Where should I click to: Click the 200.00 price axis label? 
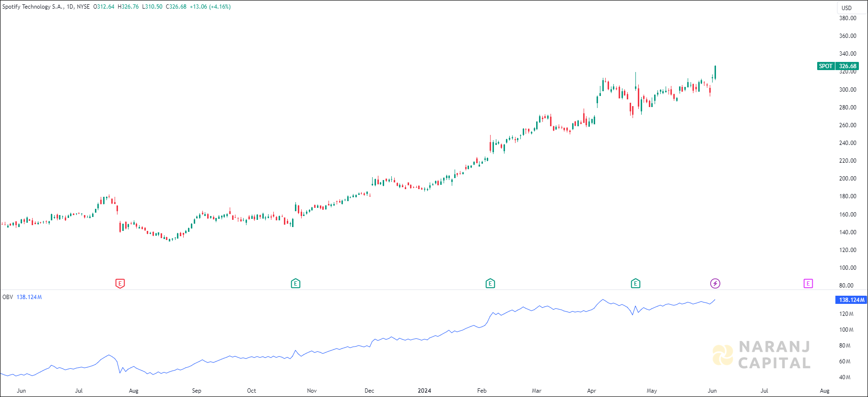coord(847,179)
